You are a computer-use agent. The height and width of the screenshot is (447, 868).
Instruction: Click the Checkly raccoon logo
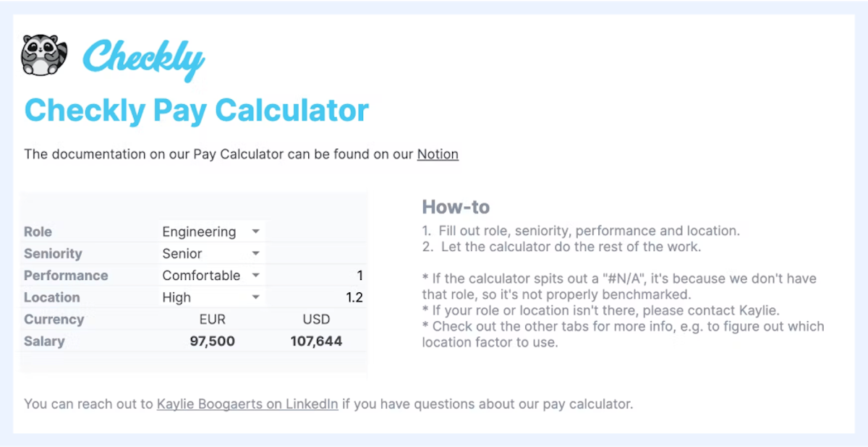click(x=44, y=54)
